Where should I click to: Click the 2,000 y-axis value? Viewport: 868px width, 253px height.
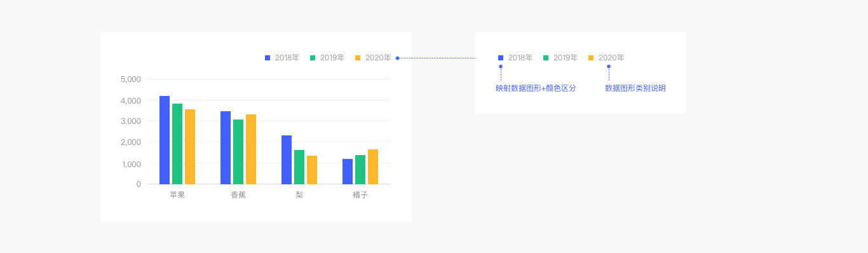[131, 142]
